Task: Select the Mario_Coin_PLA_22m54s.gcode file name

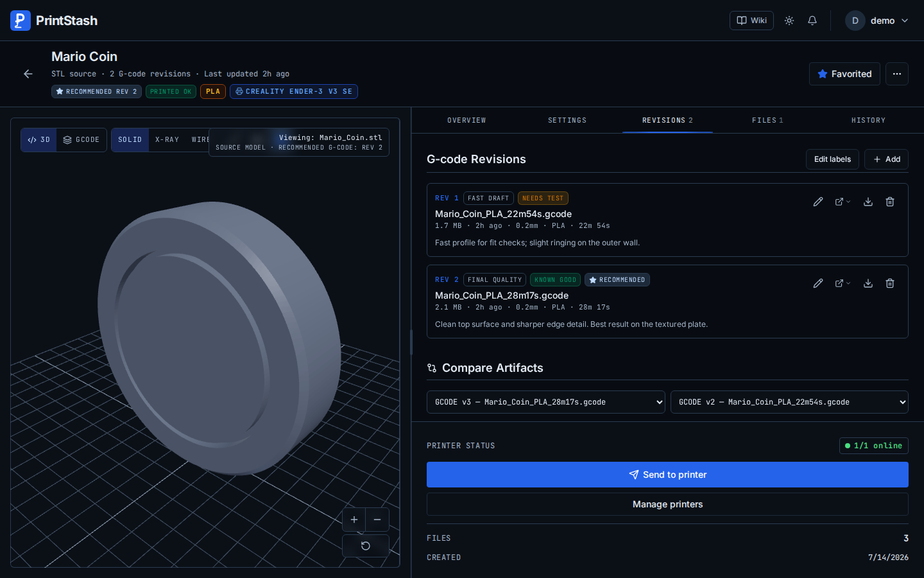Action: 503,214
